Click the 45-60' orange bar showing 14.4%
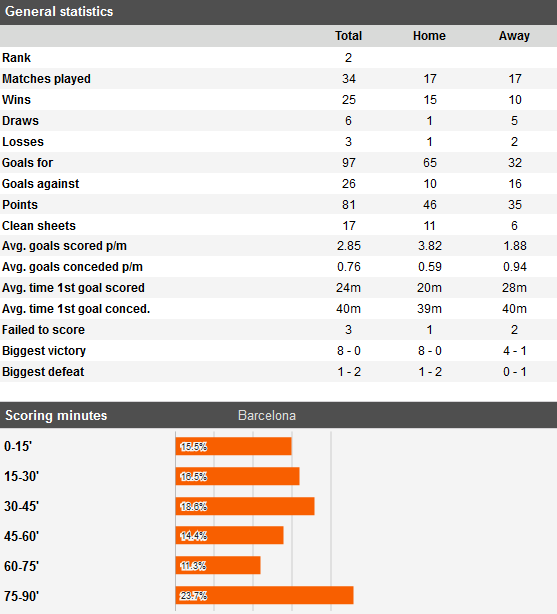 (x=230, y=535)
